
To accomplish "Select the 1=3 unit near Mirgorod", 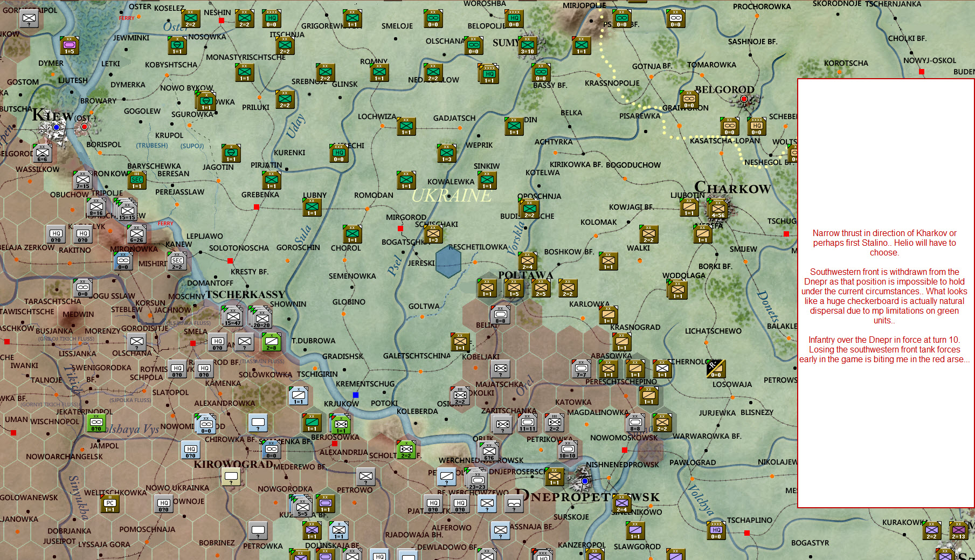I will 433,234.
